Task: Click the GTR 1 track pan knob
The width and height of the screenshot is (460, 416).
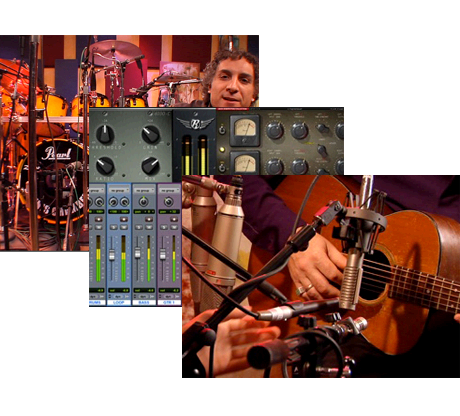Action: (x=169, y=201)
